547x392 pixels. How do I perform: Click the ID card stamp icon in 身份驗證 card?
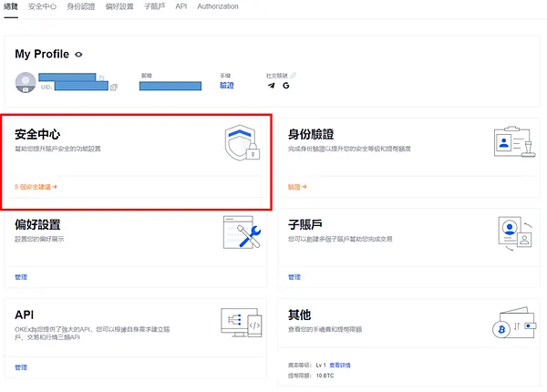[514, 142]
